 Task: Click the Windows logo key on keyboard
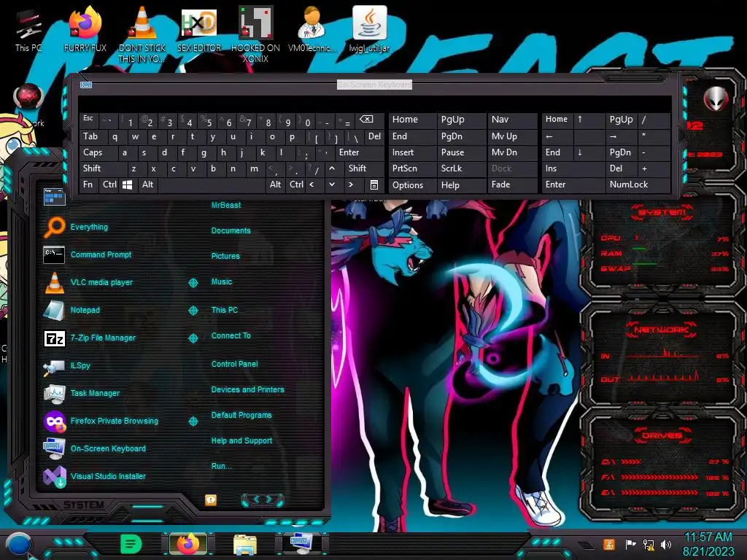[x=127, y=184]
